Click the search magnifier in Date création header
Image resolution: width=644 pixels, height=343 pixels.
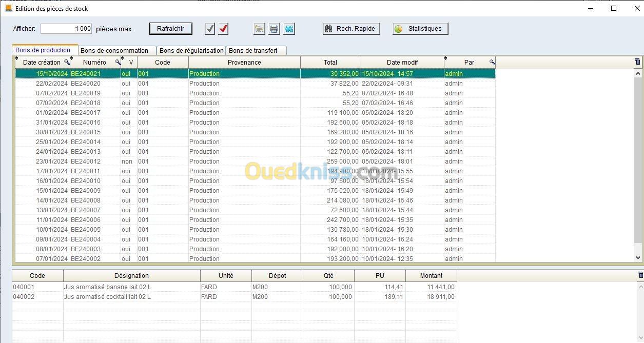click(66, 63)
